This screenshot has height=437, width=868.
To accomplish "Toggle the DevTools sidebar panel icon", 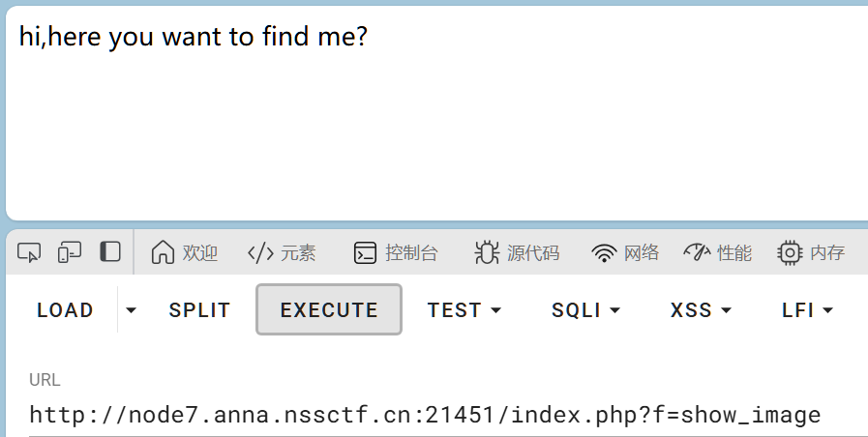I will [x=110, y=253].
